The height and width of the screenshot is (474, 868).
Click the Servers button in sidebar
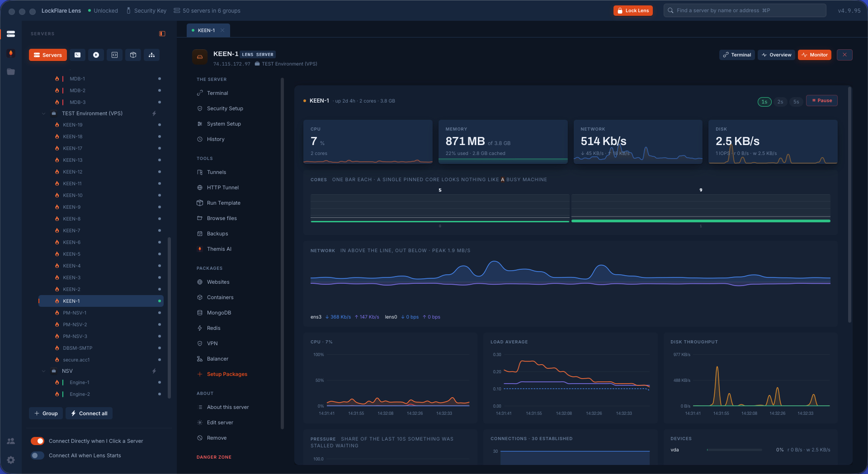pos(48,55)
